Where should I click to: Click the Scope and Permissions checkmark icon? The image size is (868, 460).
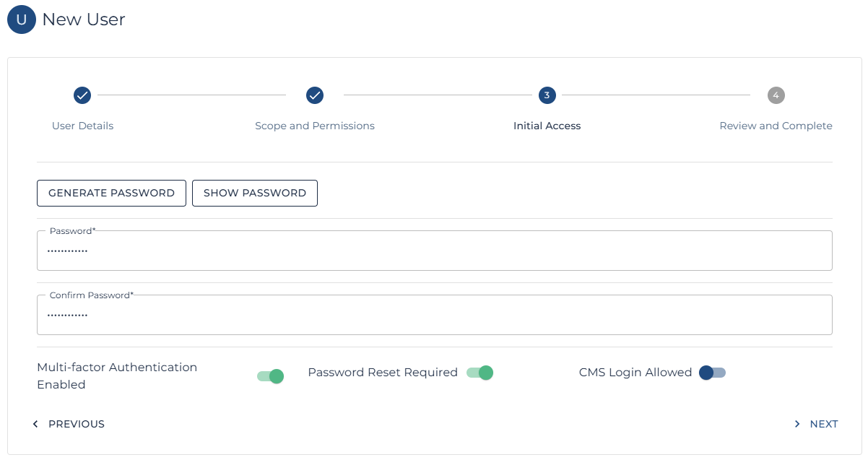(x=315, y=95)
